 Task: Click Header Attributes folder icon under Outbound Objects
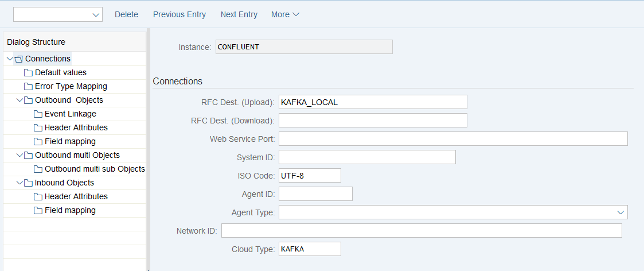click(x=38, y=128)
